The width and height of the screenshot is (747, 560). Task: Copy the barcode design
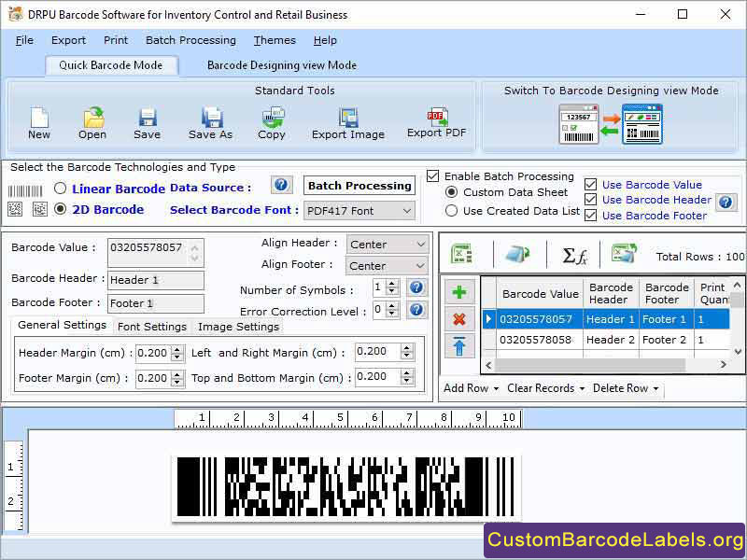[272, 121]
